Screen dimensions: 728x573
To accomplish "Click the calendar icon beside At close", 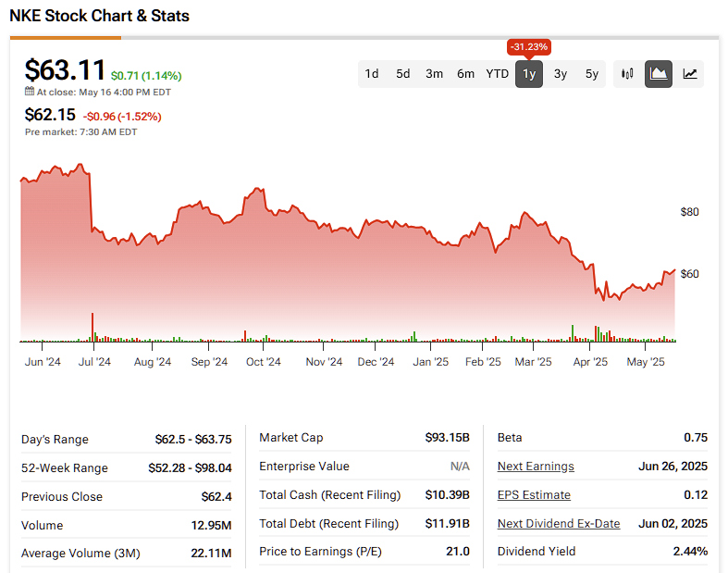I will (30, 92).
